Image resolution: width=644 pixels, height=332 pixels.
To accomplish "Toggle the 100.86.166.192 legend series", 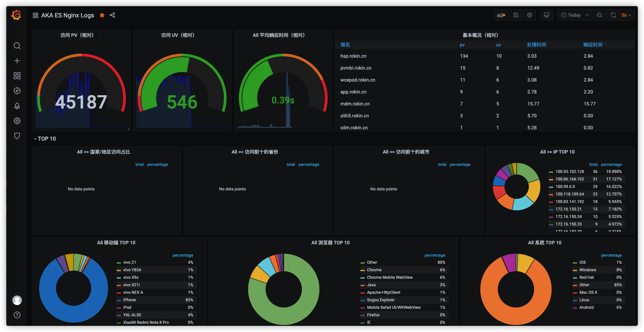I will 570,179.
